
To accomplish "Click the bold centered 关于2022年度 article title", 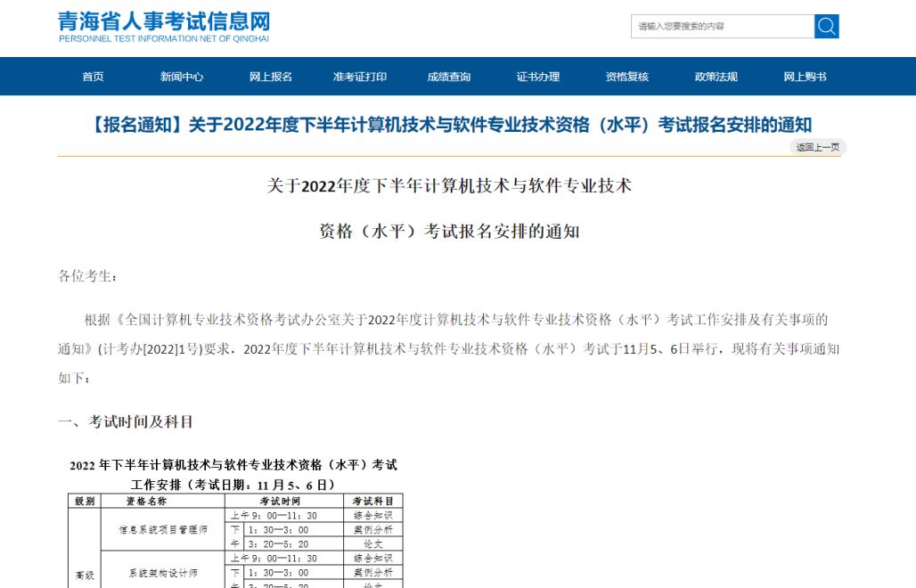I will [449, 186].
